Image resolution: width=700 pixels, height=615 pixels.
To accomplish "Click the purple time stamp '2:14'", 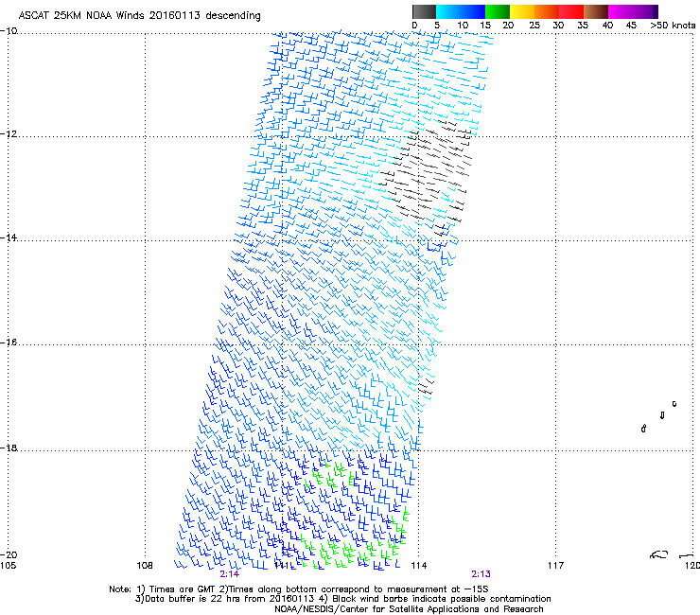I will pos(230,574).
